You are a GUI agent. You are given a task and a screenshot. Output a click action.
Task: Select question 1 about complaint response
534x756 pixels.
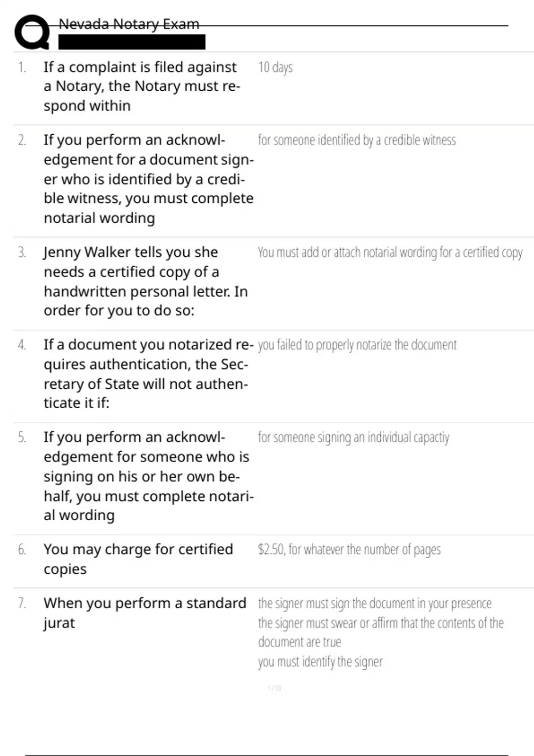[142, 86]
